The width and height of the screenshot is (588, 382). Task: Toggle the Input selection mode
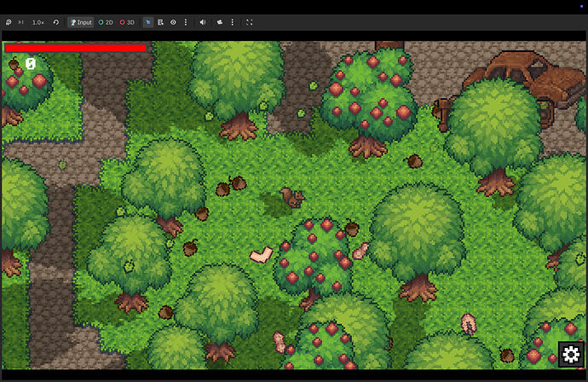click(81, 22)
